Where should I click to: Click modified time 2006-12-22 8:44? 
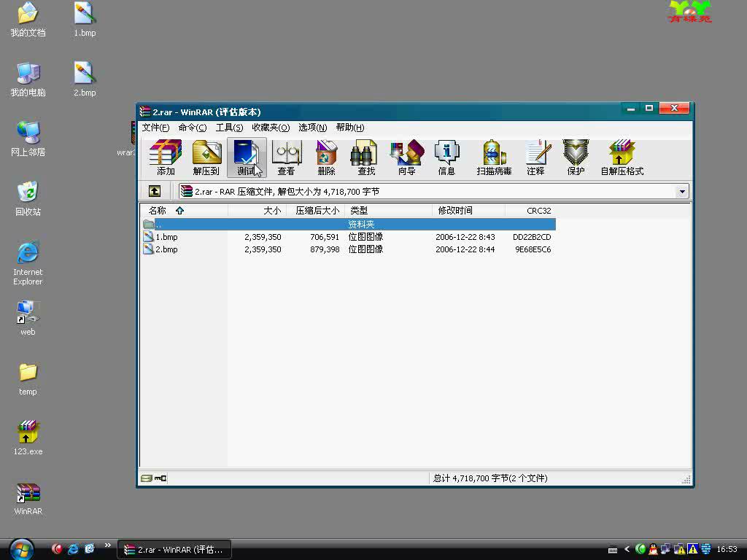(x=465, y=249)
